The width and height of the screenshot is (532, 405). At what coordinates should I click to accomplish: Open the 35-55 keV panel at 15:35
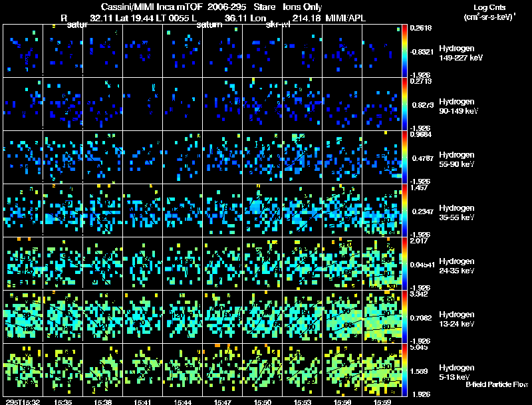[63, 211]
